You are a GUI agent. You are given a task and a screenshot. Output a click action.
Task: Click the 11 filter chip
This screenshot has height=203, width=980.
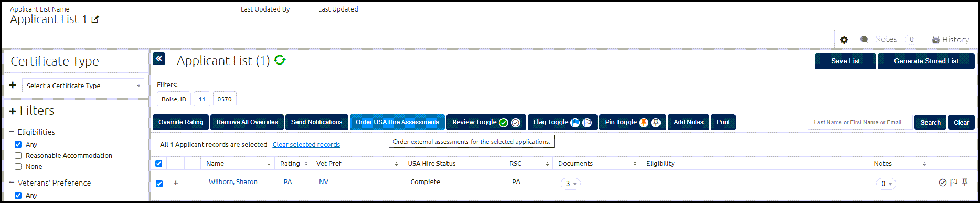(x=202, y=99)
